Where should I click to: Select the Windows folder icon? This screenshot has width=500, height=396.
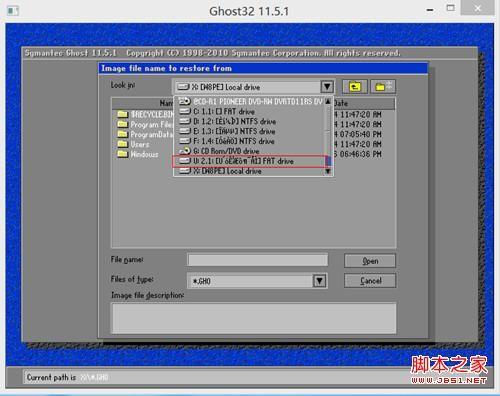click(x=122, y=154)
